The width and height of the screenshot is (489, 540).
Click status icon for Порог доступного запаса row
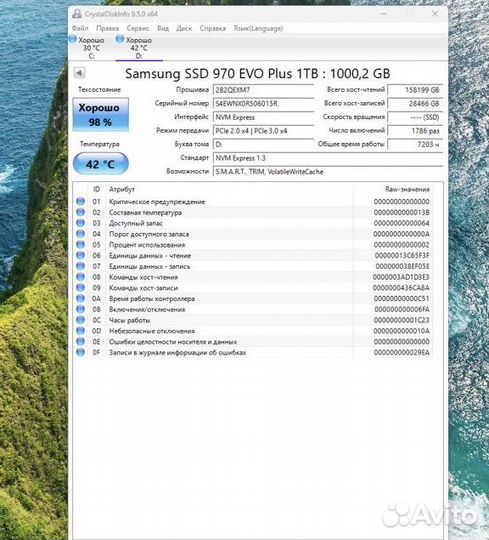[x=80, y=234]
